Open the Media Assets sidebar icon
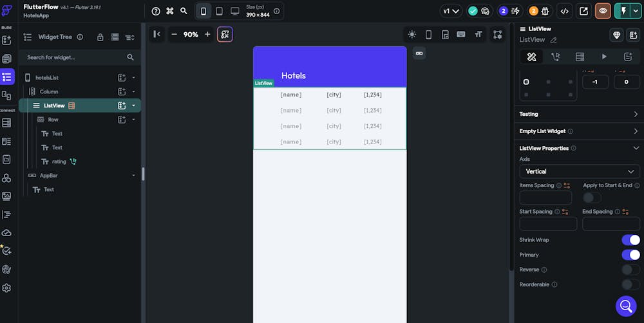The width and height of the screenshot is (644, 323). pyautogui.click(x=6, y=196)
